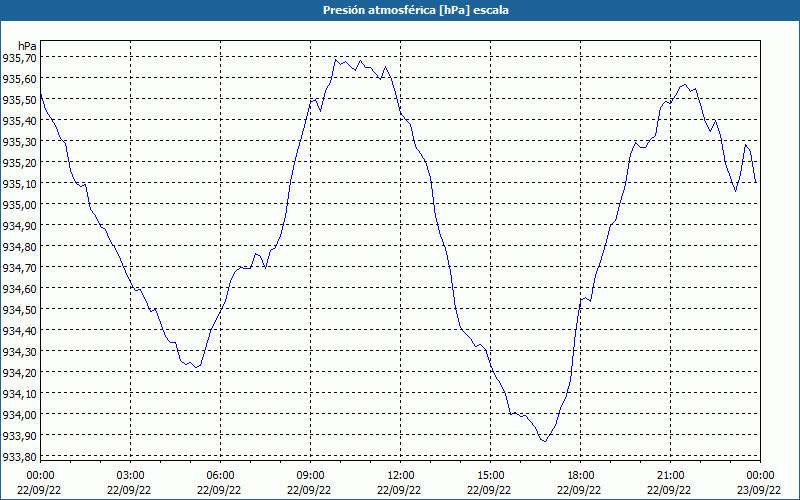Click the pressure curve peak near 10:00
This screenshot has height=500, width=800.
pyautogui.click(x=336, y=60)
